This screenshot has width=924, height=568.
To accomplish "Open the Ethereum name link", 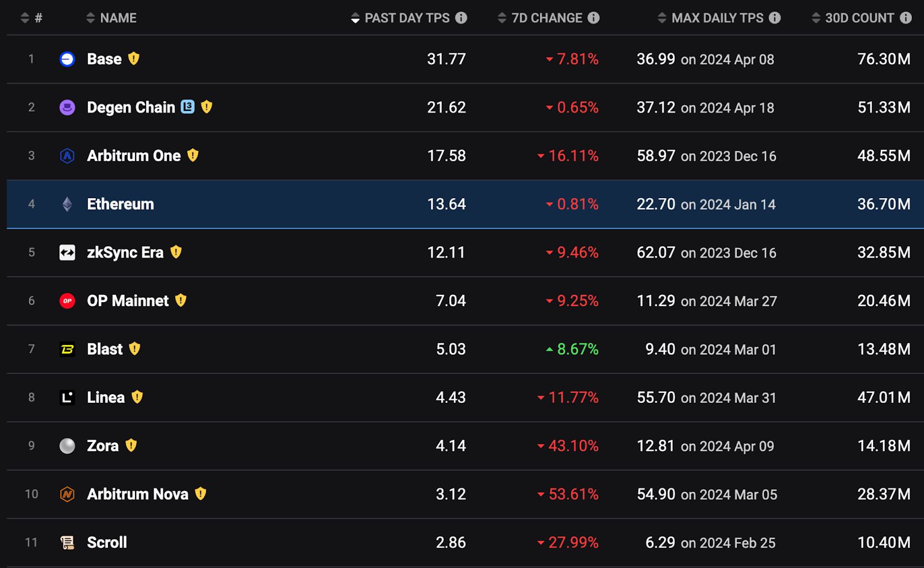I will pyautogui.click(x=121, y=204).
